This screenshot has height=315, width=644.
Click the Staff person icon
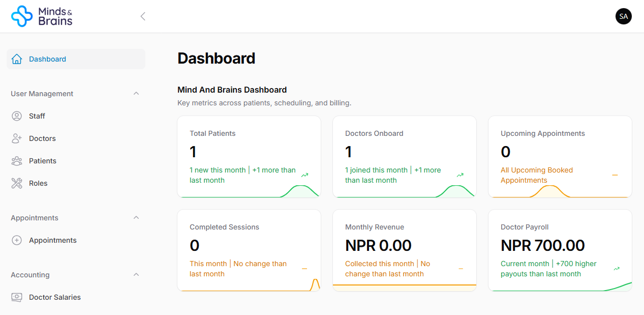17,116
